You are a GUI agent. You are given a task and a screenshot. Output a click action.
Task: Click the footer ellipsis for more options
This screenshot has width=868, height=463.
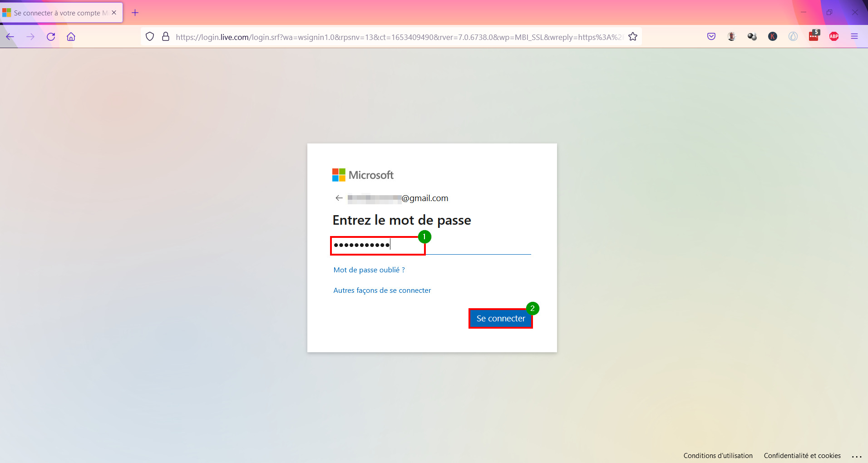(857, 456)
